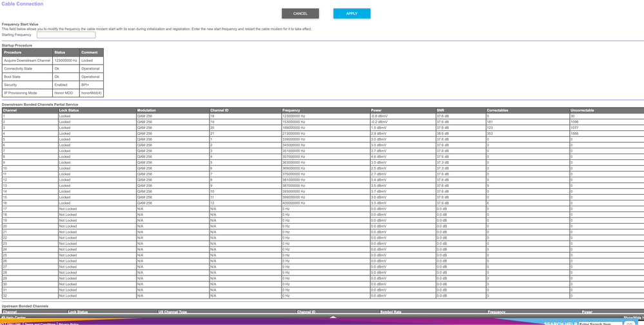Select the honorMdd(4) provisioning cell

pyautogui.click(x=91, y=93)
